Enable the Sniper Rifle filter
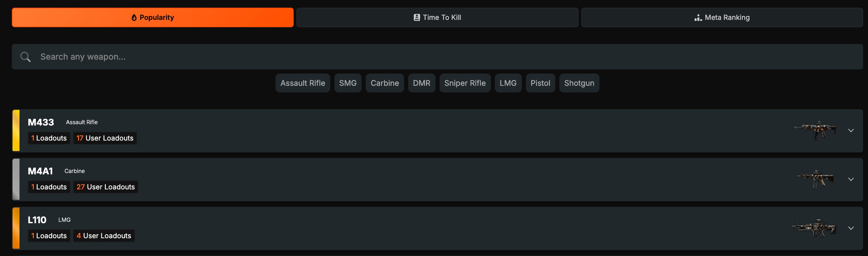The width and height of the screenshot is (868, 256). [465, 83]
